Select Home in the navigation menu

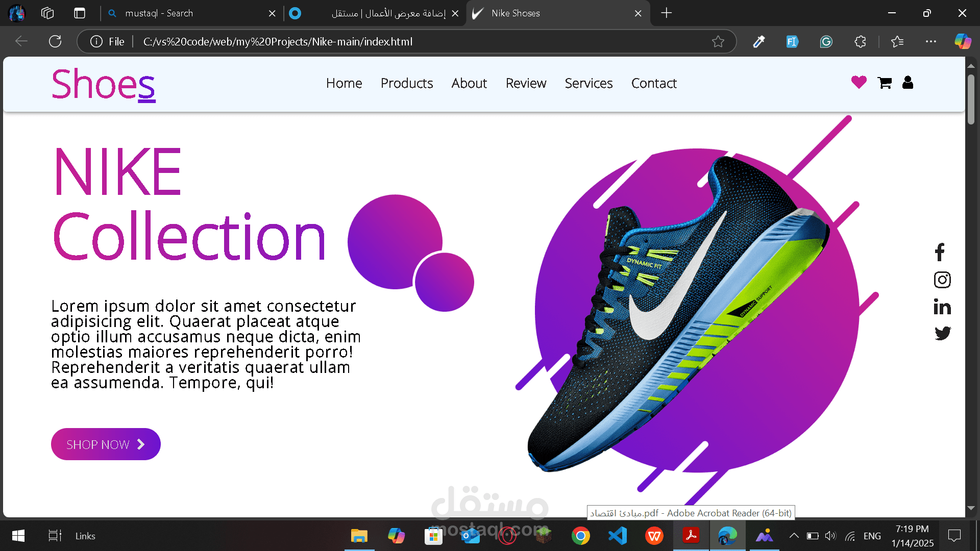coord(344,83)
